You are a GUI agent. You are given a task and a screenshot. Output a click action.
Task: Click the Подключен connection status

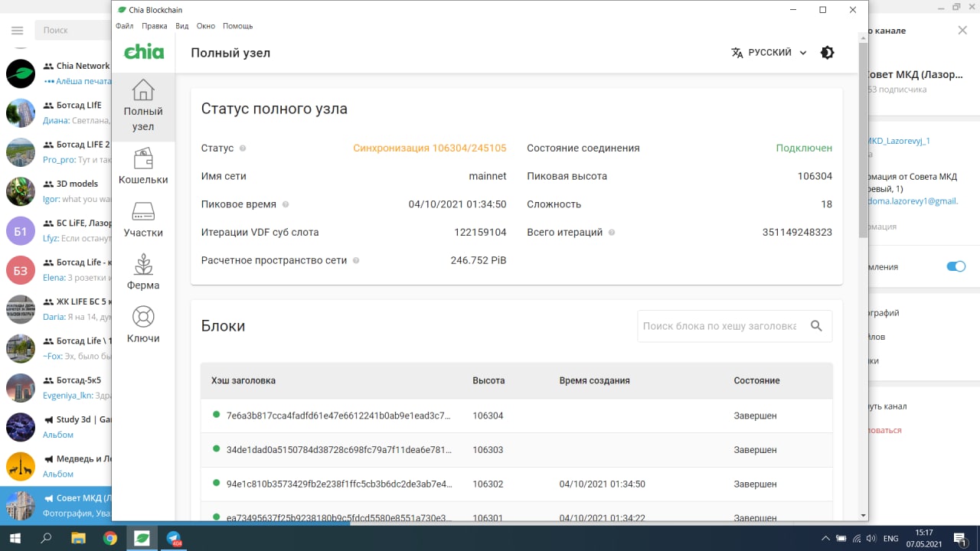(804, 148)
